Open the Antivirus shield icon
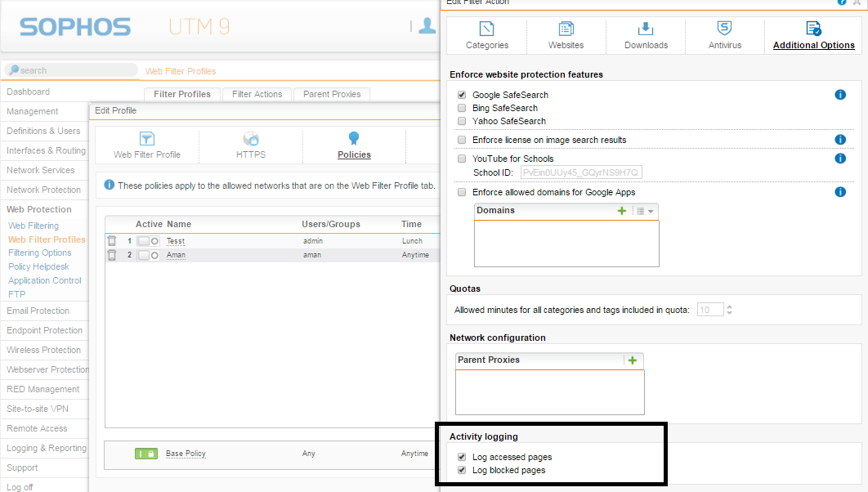 click(x=724, y=29)
